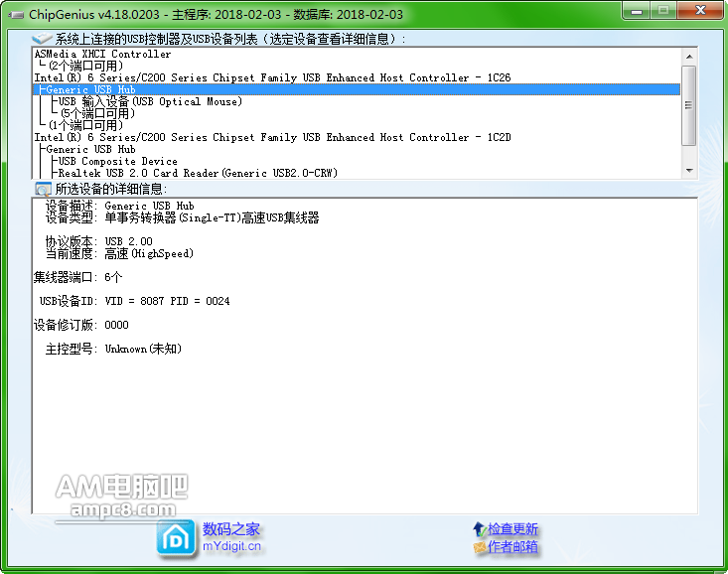Select the Intel USB Enhanced Host Controller 1C26

click(272, 77)
